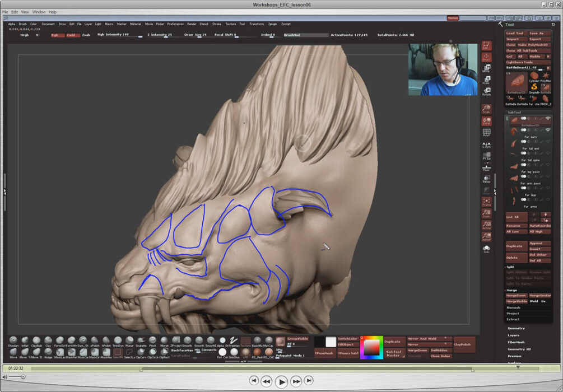Open the Stroke menu
This screenshot has height=392, width=563.
coord(216,24)
